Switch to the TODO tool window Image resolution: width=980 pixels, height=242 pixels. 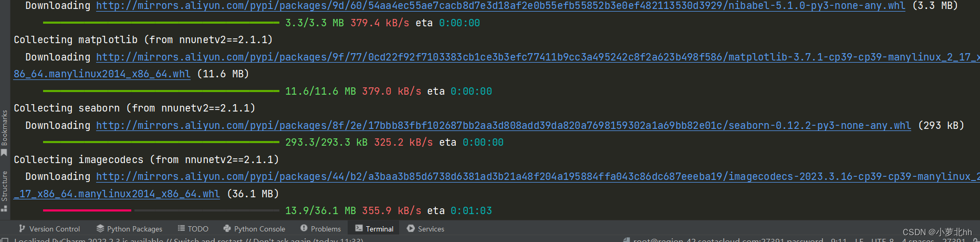pos(193,229)
